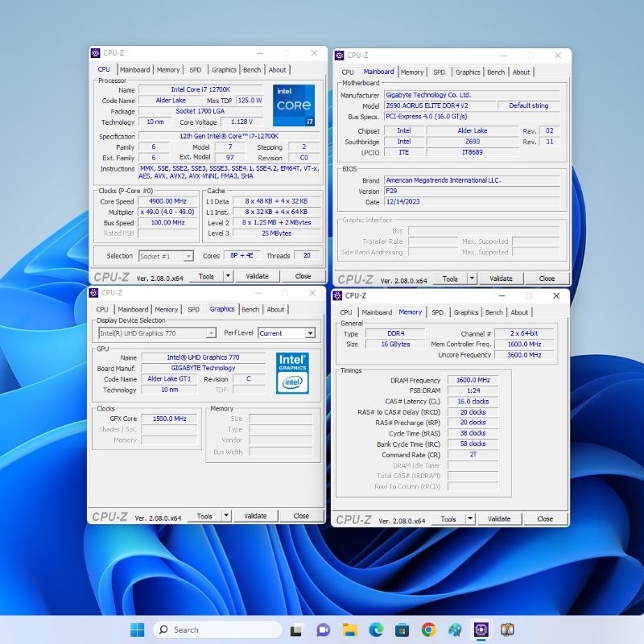Click the Intel Graphics logo in the Graphics window
The image size is (644, 644).
291,372
